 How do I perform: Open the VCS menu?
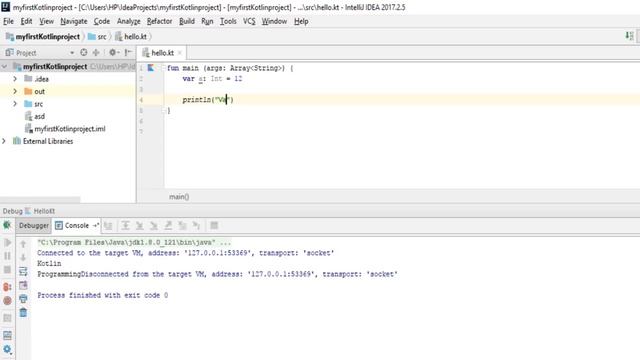pos(249,21)
